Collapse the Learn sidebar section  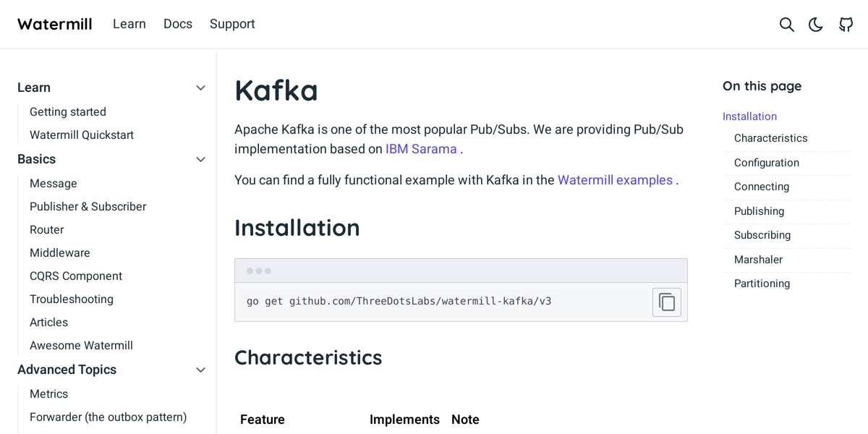pyautogui.click(x=200, y=88)
